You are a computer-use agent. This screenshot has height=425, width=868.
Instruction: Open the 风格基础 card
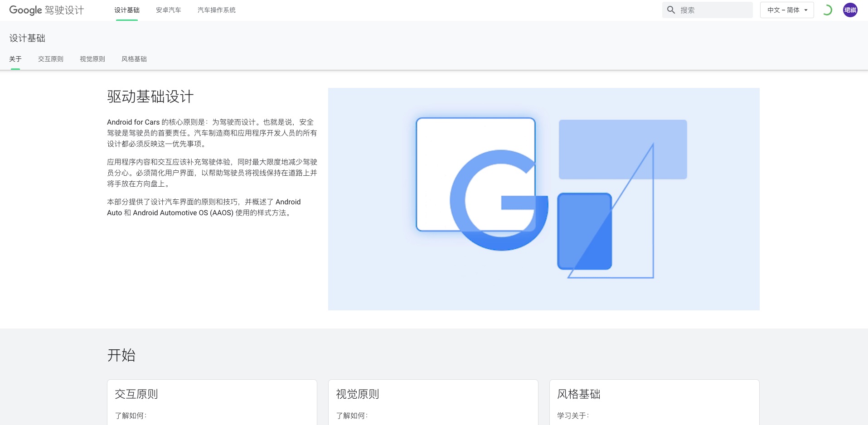coord(655,402)
